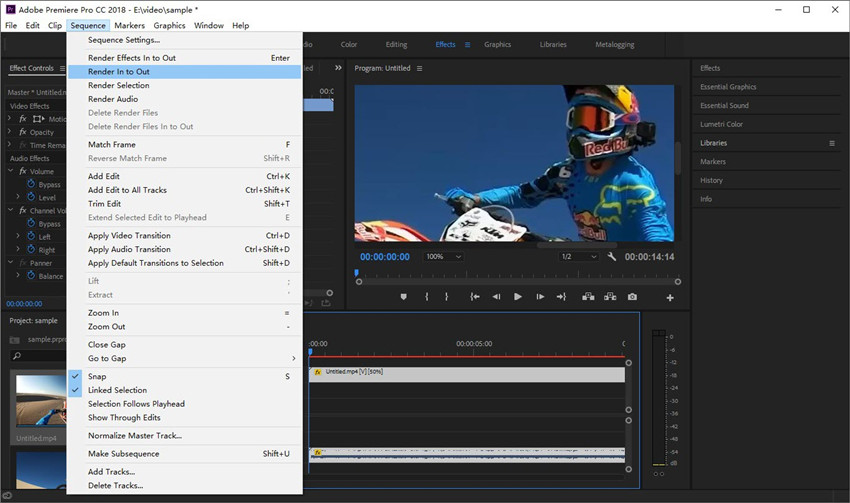
Task: Uncheck Linked Selection in the menu
Action: point(116,390)
